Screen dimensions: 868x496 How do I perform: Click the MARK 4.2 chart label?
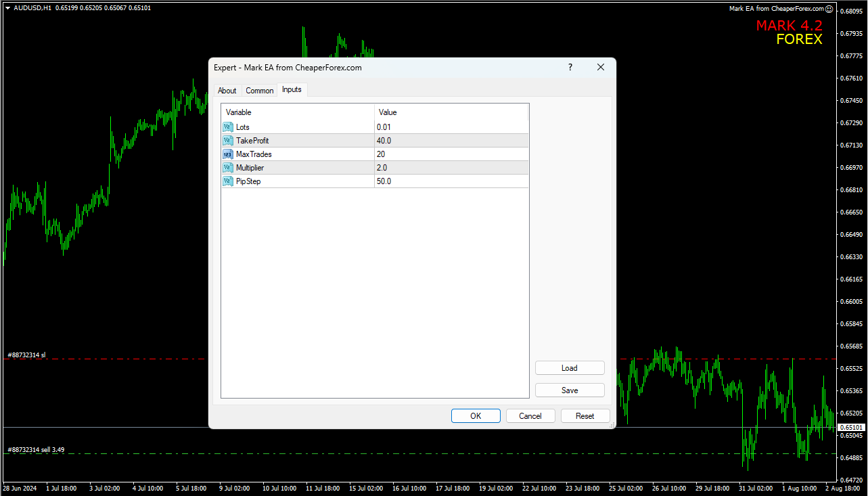pos(789,26)
